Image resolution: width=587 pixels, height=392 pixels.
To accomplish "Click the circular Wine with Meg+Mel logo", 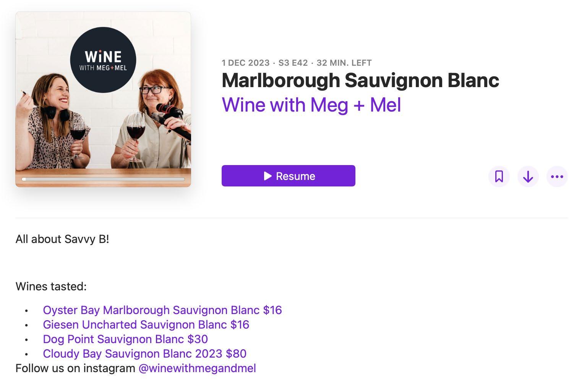I will tap(103, 60).
